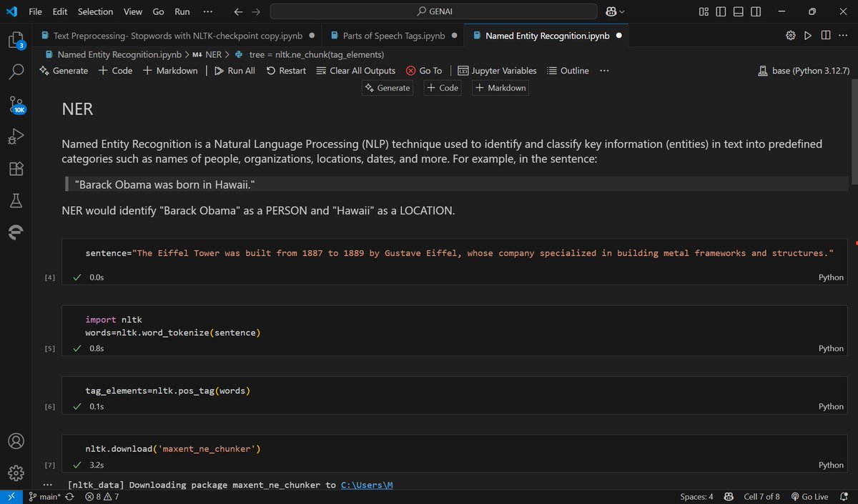
Task: Open more editor actions ellipsis
Action: (x=844, y=35)
